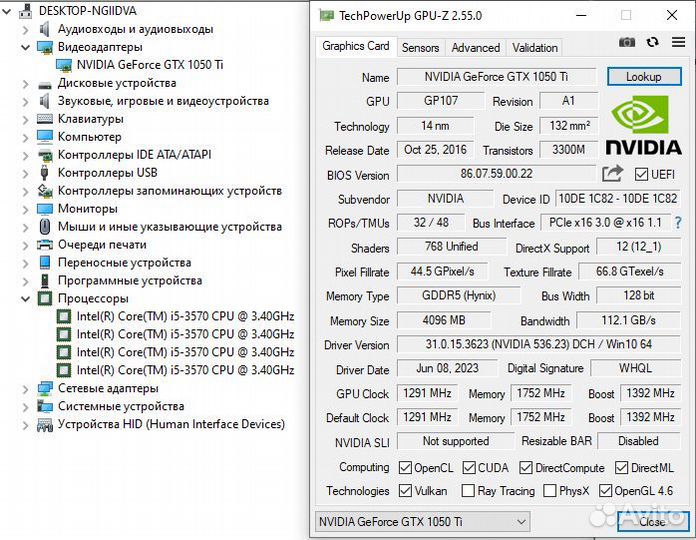Screen dimensions: 696x540
Task: Enable the PhysX checkbox
Action: tap(550, 490)
